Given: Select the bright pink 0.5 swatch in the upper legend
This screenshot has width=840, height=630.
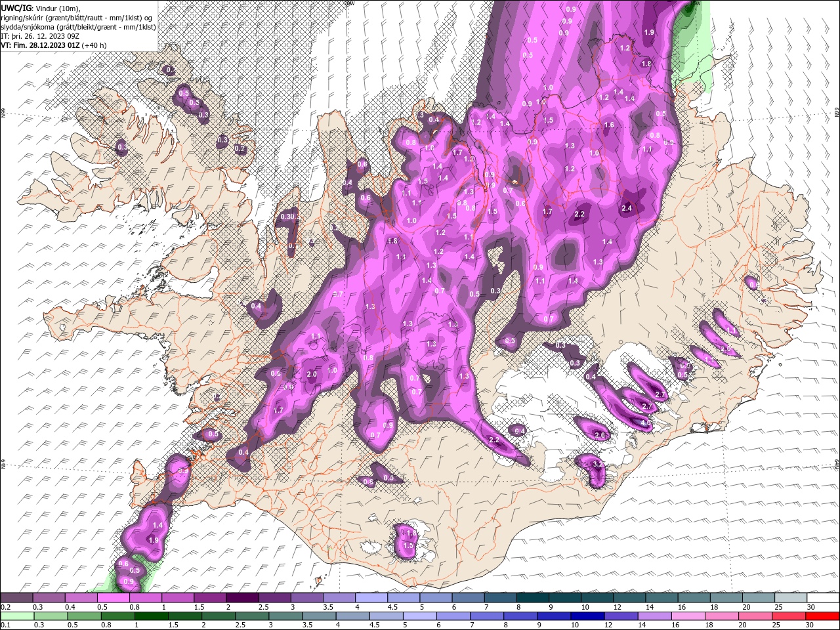Looking at the screenshot, I should pos(113,598).
